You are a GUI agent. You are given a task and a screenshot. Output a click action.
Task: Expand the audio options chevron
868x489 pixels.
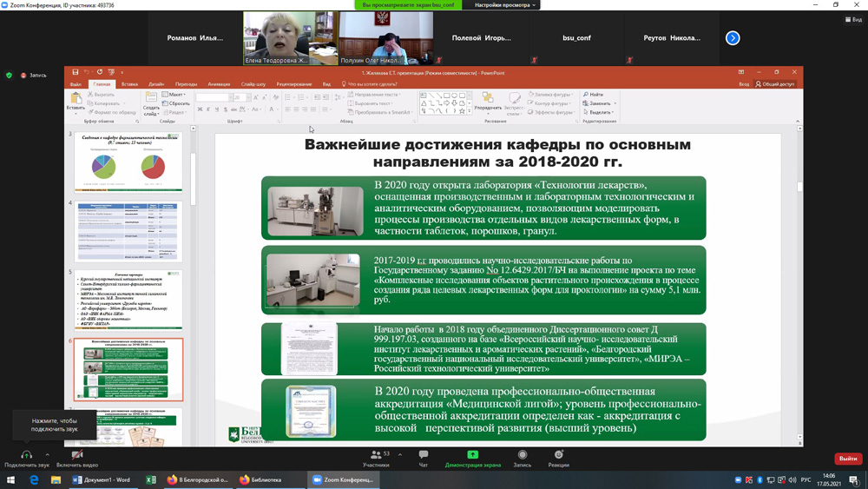pos(48,454)
